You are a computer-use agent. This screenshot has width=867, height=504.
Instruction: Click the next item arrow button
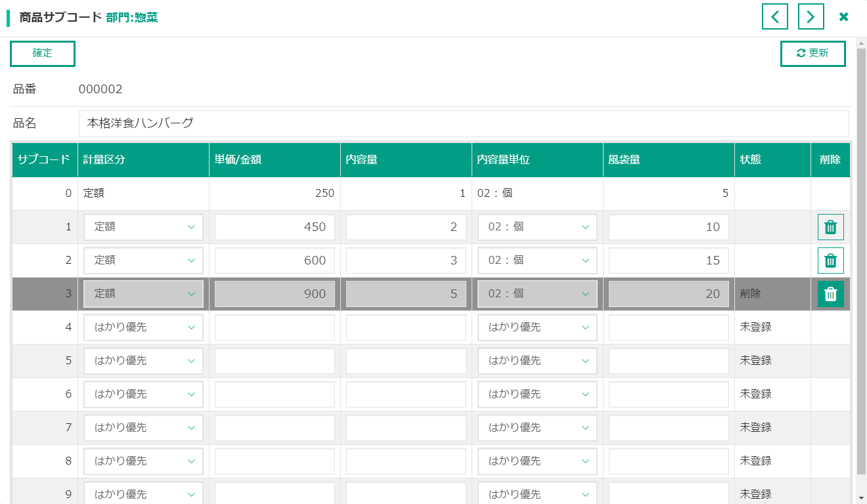tap(811, 16)
